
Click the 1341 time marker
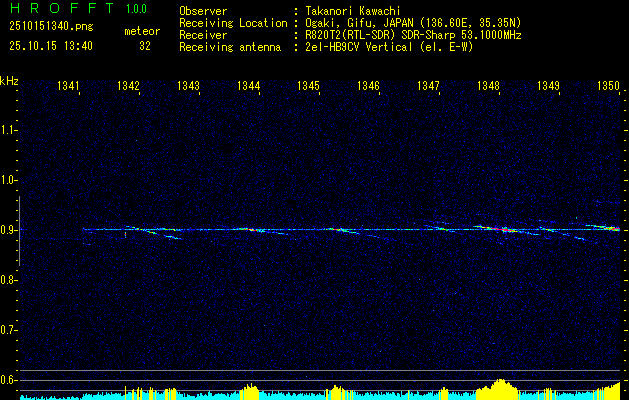point(68,85)
